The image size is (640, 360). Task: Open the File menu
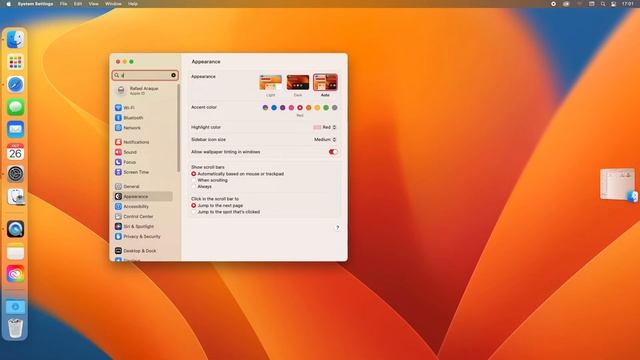pyautogui.click(x=63, y=4)
